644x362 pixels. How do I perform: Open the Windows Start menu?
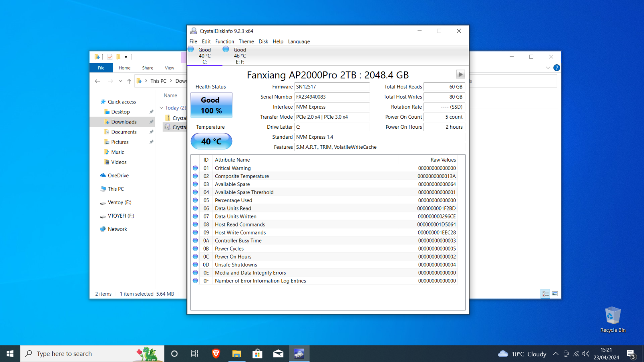coord(10,354)
